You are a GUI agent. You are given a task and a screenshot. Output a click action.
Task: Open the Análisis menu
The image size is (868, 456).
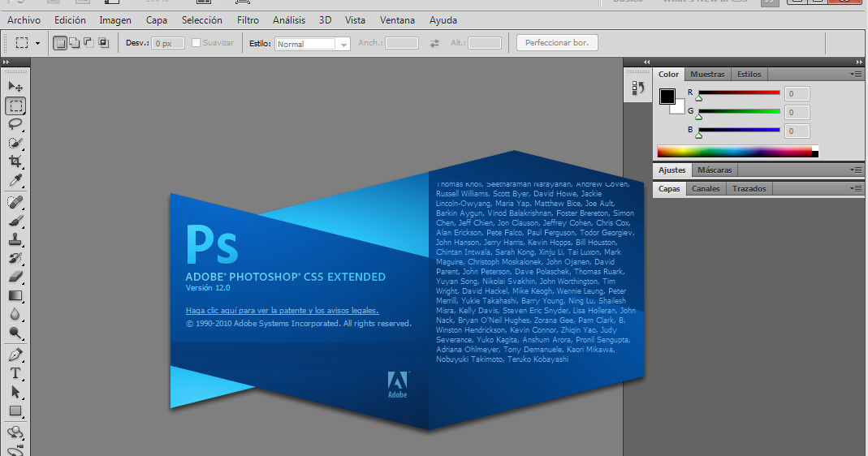(289, 20)
